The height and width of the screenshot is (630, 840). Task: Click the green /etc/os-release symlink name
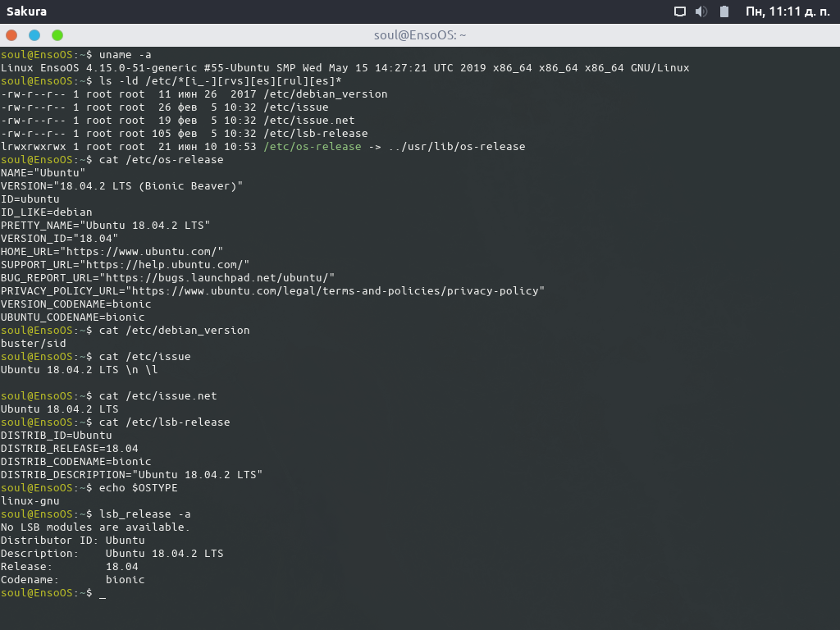(x=313, y=147)
